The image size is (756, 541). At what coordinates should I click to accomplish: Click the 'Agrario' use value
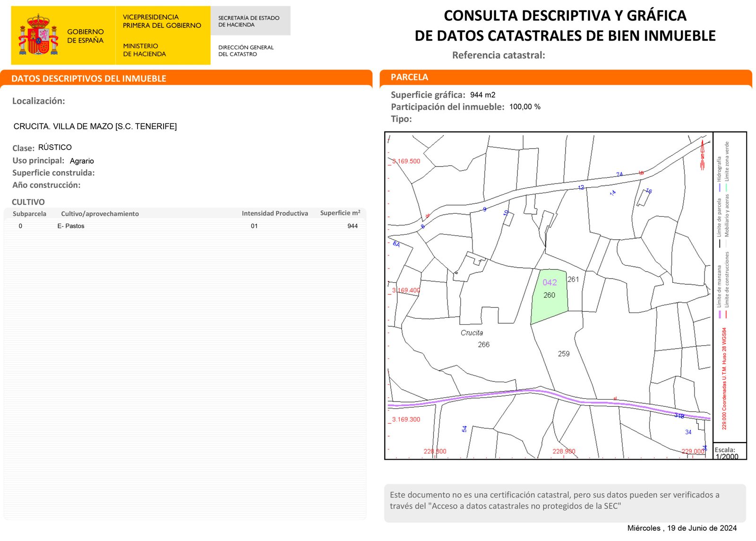[82, 161]
